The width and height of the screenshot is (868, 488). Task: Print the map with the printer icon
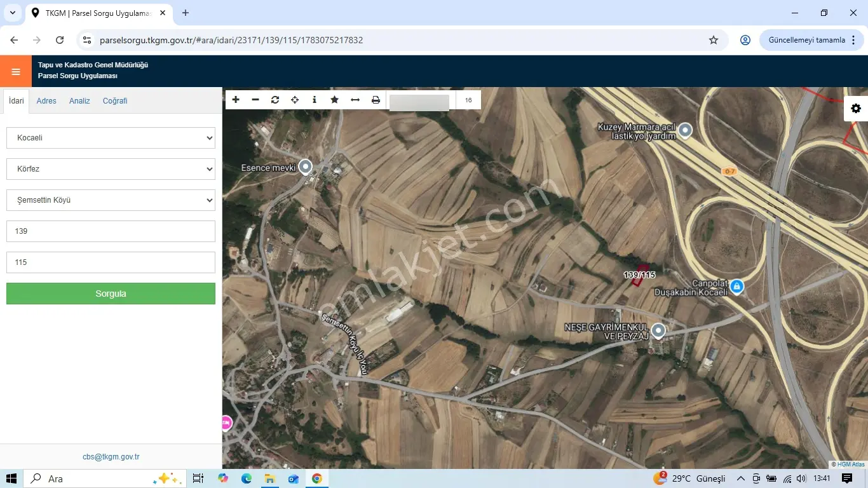[376, 100]
